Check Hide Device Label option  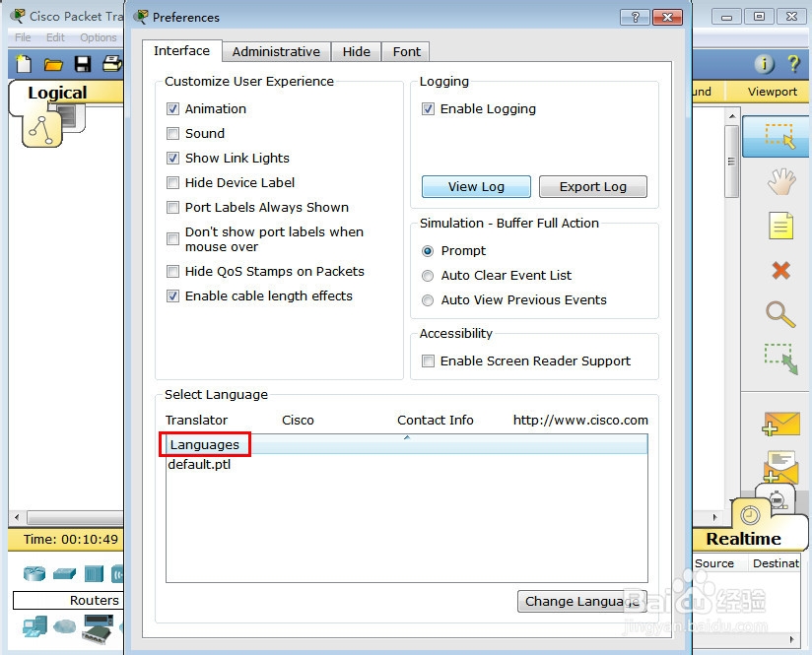(172, 183)
